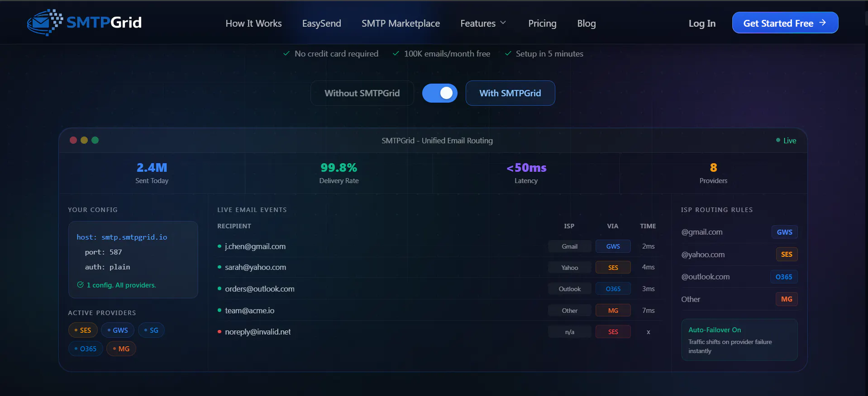This screenshot has height=396, width=868.
Task: Click the SES badge for the @yahoo.com rule
Action: coord(787,254)
